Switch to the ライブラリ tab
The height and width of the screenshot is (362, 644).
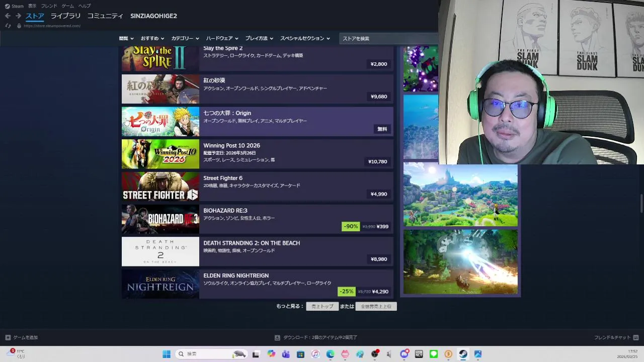(x=65, y=16)
